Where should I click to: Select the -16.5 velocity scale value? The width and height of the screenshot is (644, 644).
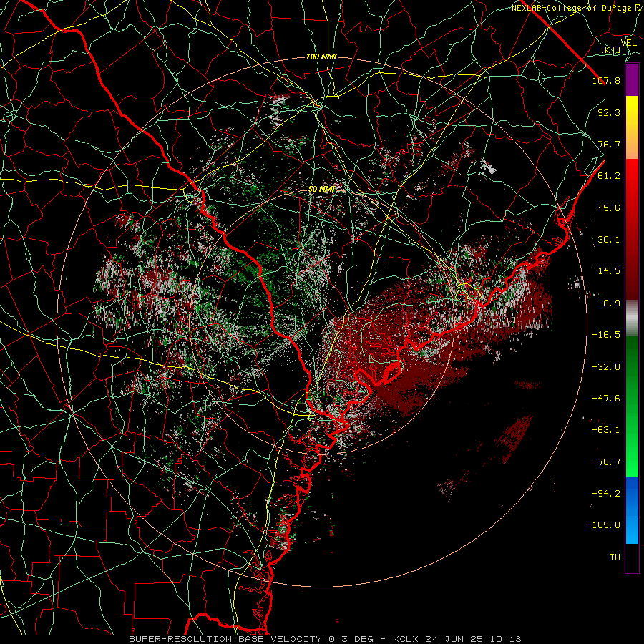click(x=606, y=335)
